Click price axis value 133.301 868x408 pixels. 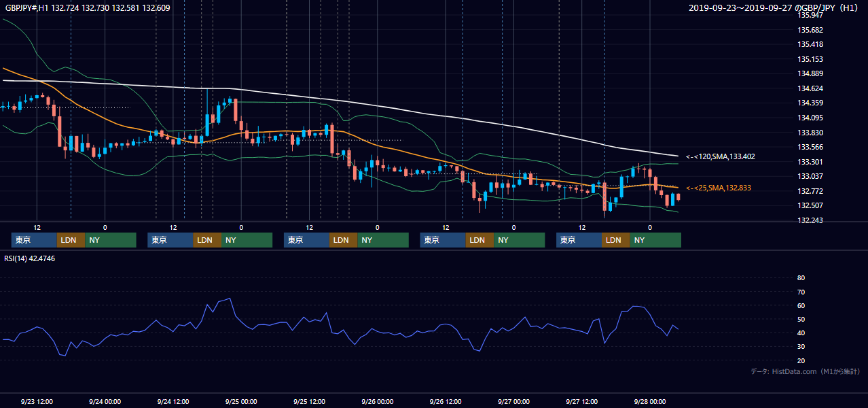click(x=810, y=162)
